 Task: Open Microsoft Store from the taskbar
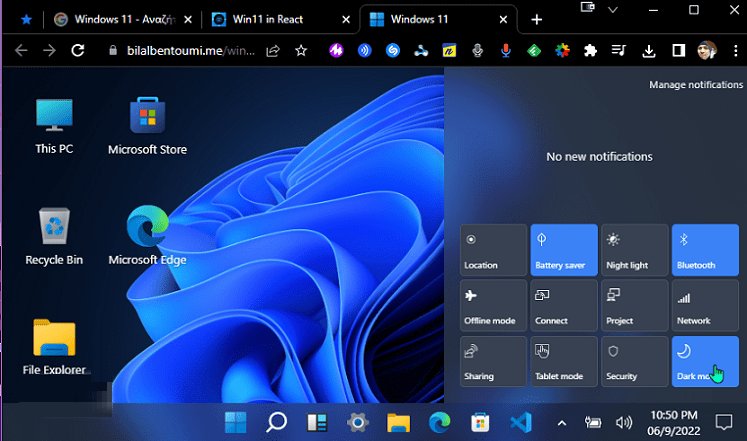tap(480, 422)
